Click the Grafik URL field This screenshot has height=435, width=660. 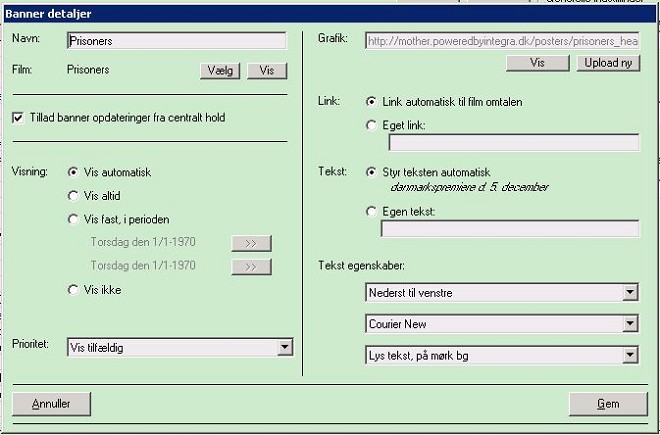click(502, 41)
